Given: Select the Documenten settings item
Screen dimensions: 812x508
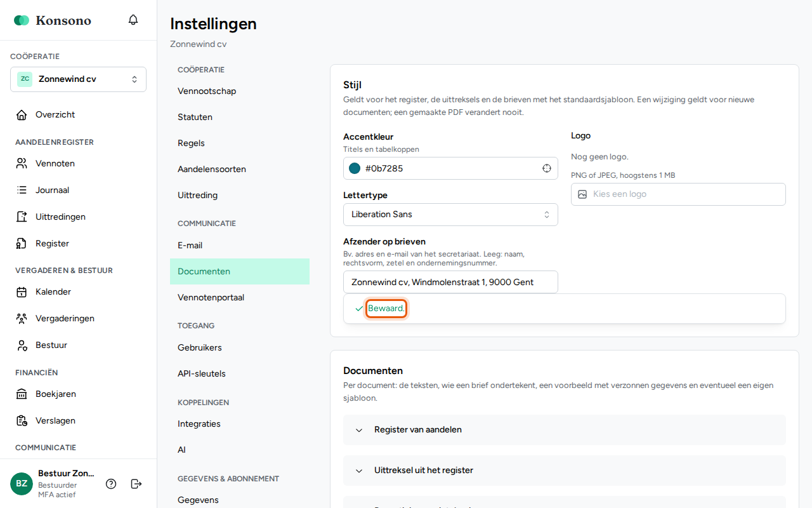Looking at the screenshot, I should click(x=240, y=272).
